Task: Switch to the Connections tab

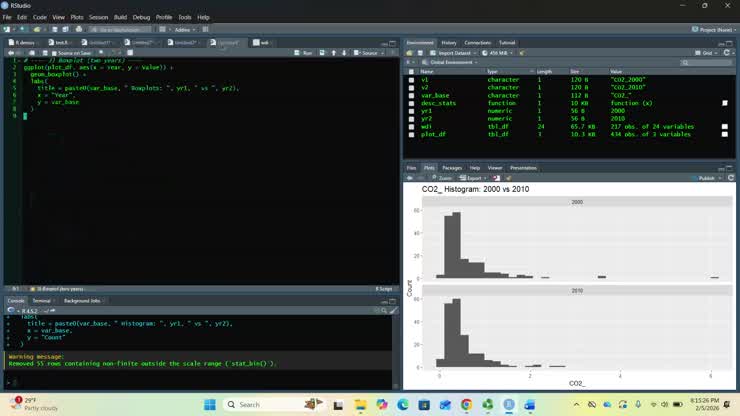Action: click(478, 42)
